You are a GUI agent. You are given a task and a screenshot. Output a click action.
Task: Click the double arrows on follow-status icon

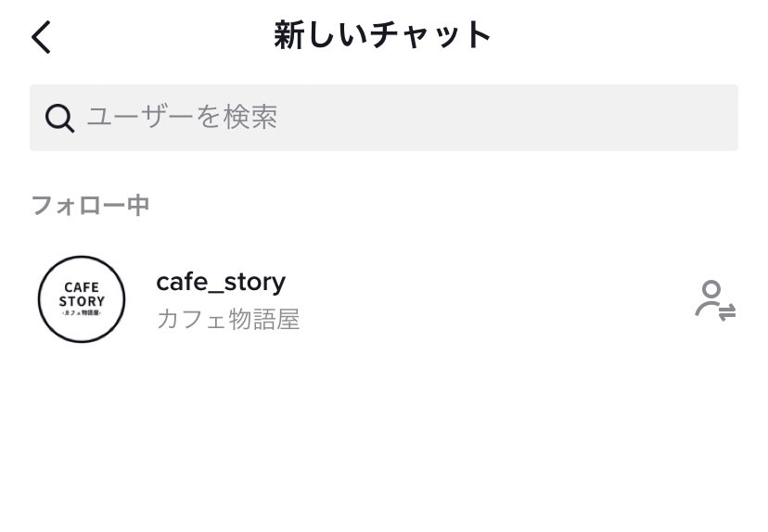pos(727,312)
